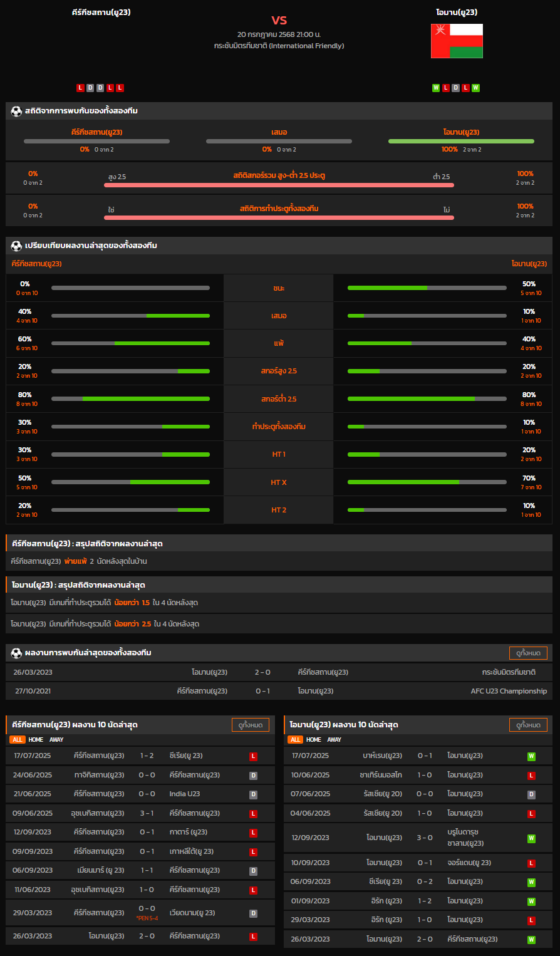Click L badge on 10/09/2023 Jordan row
The height and width of the screenshot is (956, 560).
point(531,863)
